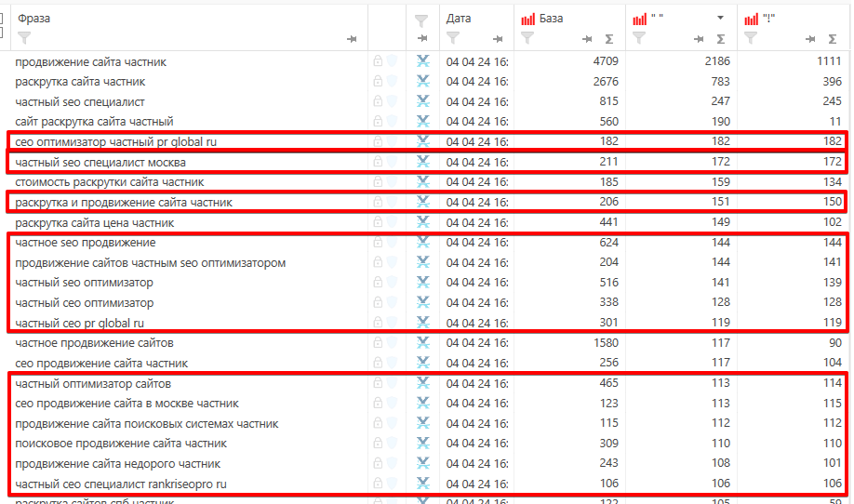The image size is (854, 504).
Task: Click blue X icon in "частное seo продвижение" row
Action: (423, 242)
